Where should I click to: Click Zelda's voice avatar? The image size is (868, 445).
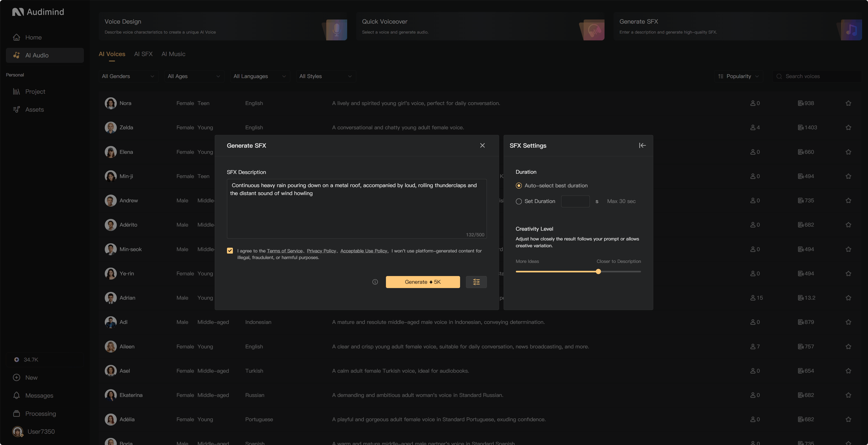(x=110, y=127)
